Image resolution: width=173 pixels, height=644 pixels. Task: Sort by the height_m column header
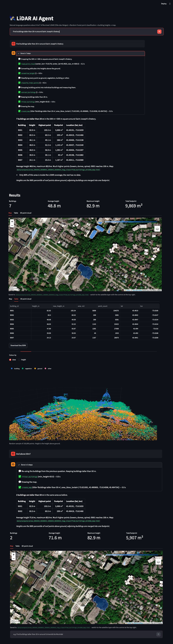(41, 306)
